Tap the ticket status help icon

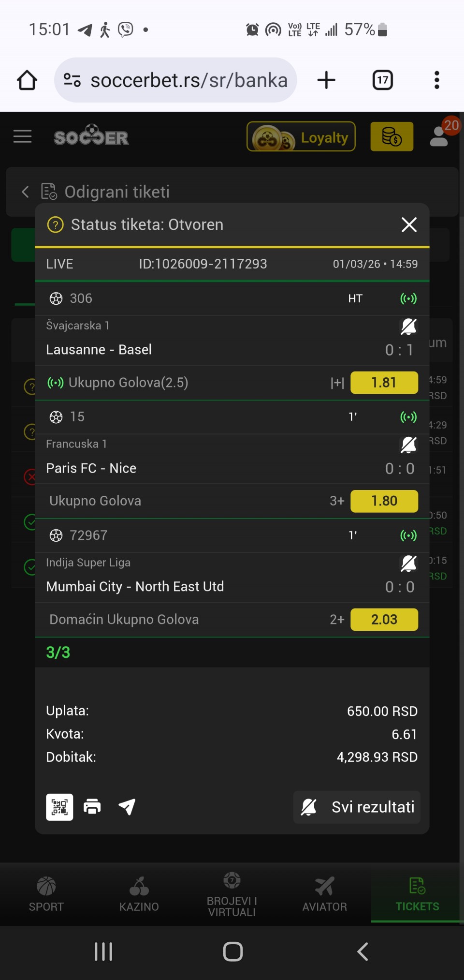tap(56, 225)
